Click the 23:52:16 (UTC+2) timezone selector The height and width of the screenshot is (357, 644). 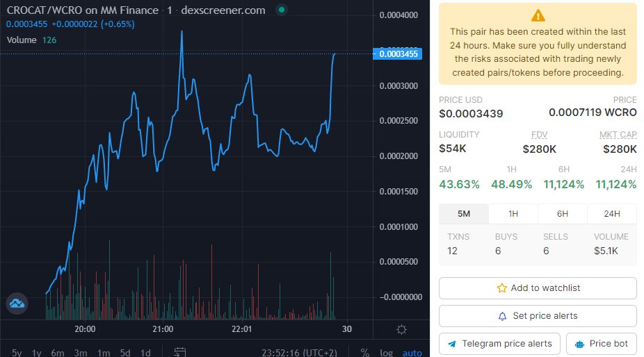pos(300,353)
